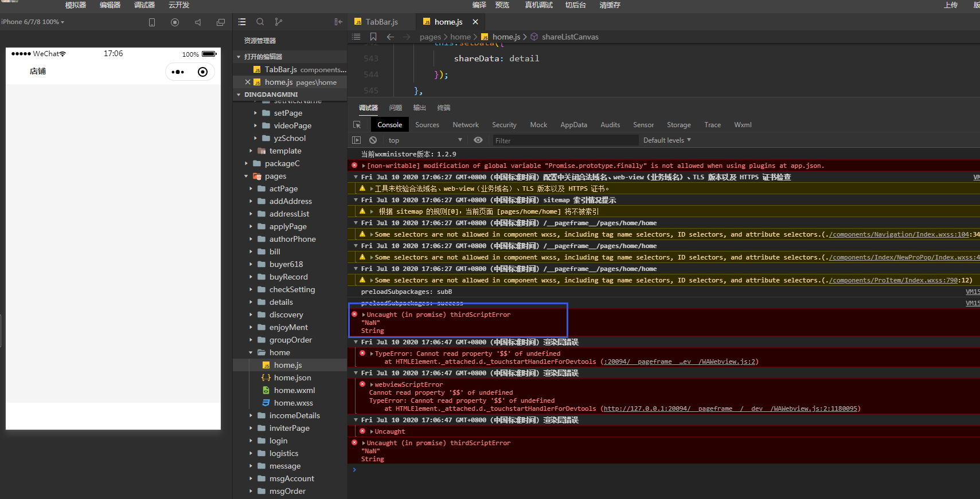
Task: Clear the console with the ban icon
Action: point(373,140)
